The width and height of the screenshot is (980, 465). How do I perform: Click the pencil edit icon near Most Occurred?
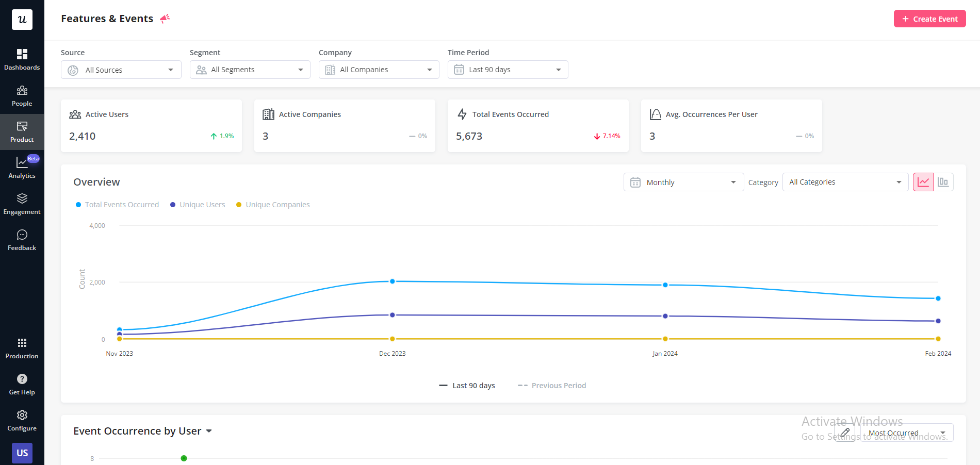(x=845, y=433)
